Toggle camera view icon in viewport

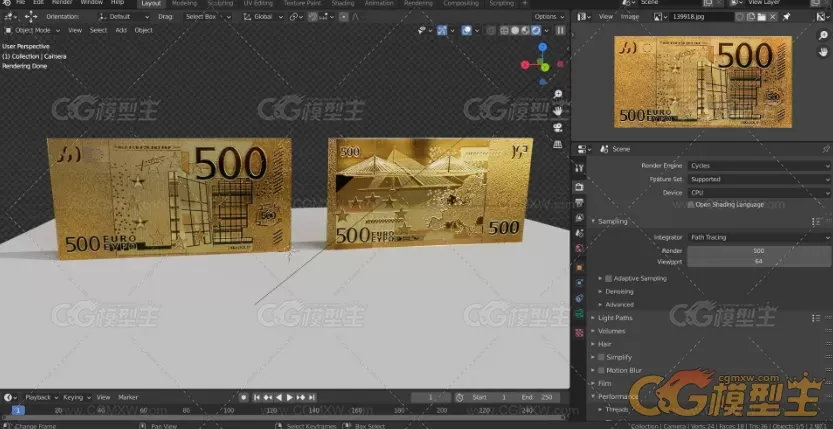[x=558, y=127]
